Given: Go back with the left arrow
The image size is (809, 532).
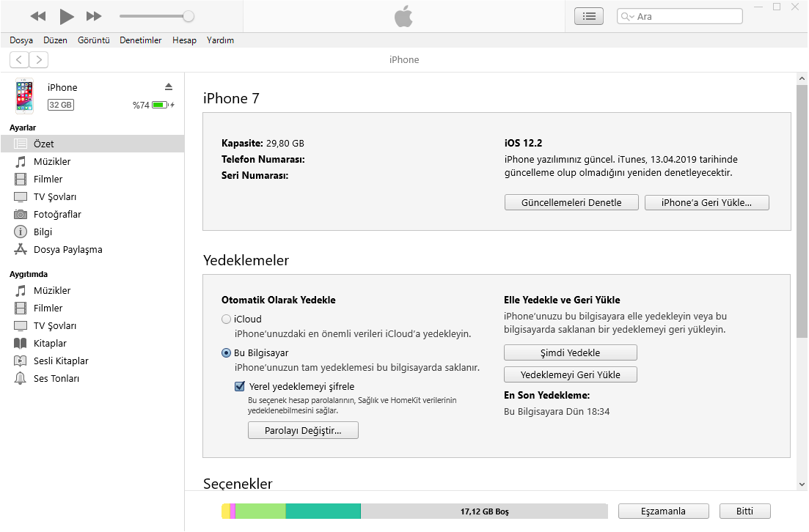Looking at the screenshot, I should [x=19, y=60].
